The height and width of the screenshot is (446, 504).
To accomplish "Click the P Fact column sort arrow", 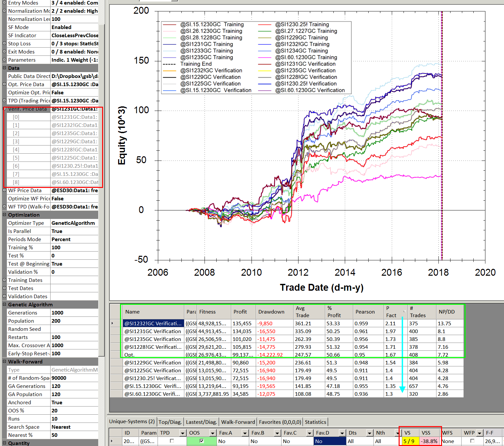I will [404, 312].
